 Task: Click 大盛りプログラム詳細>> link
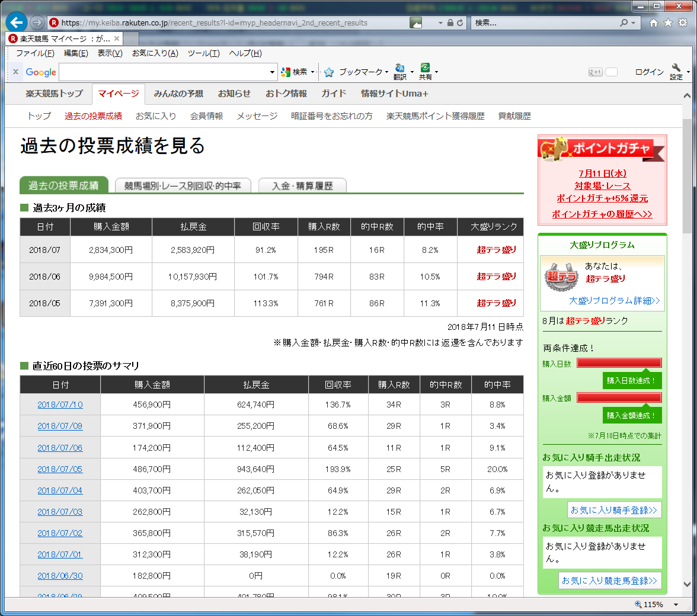click(x=614, y=301)
